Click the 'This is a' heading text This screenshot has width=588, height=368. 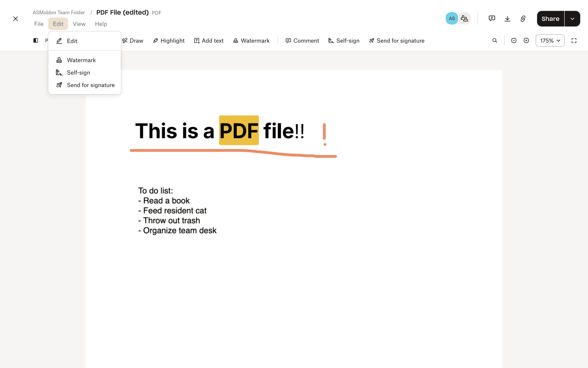(x=175, y=131)
